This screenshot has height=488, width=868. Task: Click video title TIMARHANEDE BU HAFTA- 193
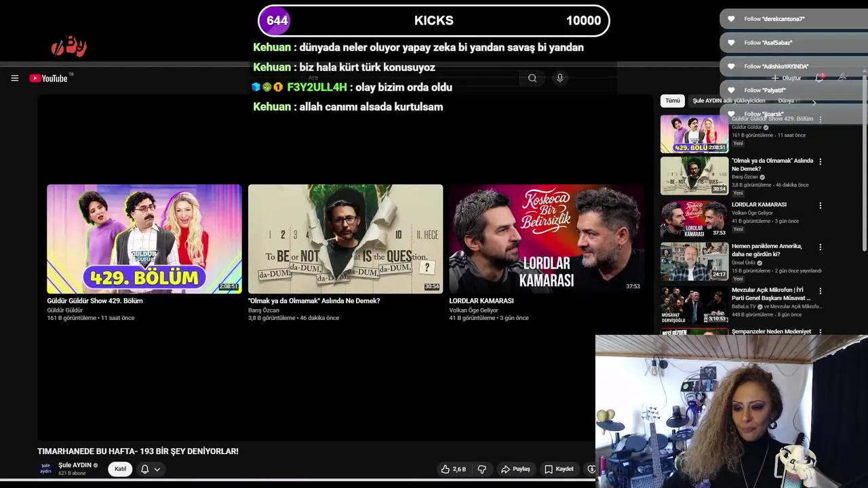pos(138,451)
